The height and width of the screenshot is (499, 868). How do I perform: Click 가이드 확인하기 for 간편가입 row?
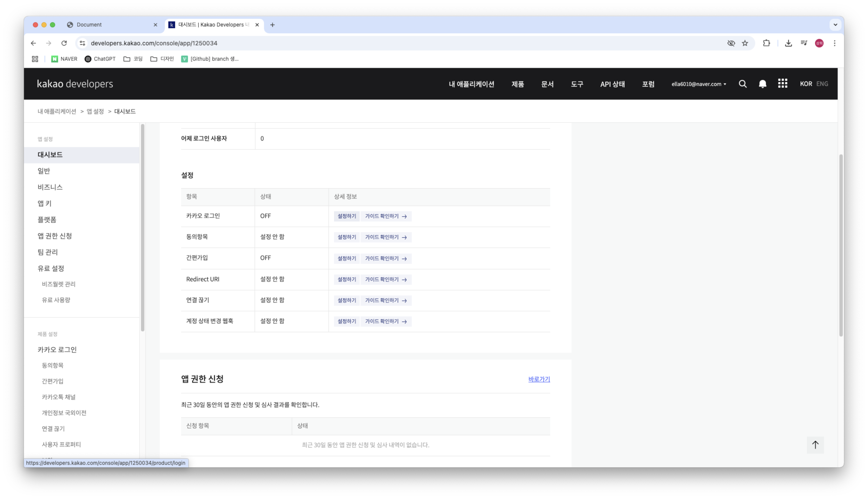(x=386, y=258)
